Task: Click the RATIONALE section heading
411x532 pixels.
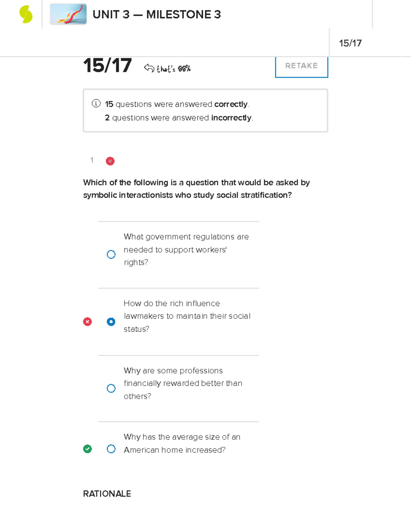Action: pyautogui.click(x=107, y=494)
